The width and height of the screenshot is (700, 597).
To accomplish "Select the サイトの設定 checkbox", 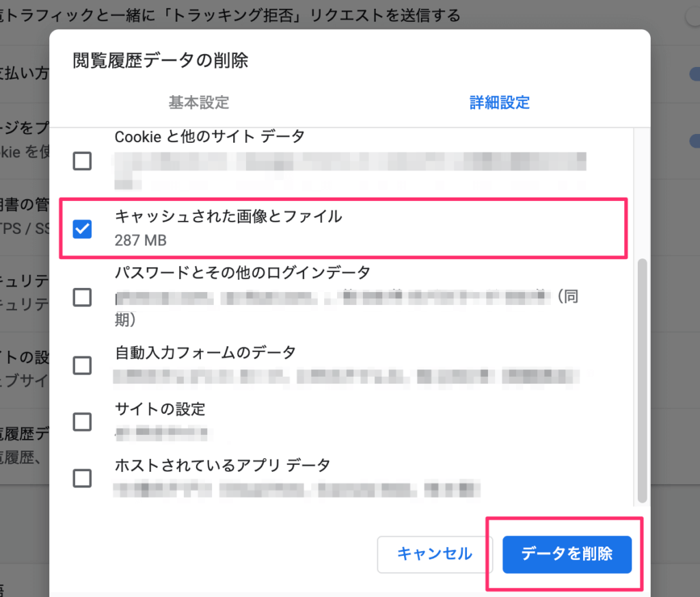I will pyautogui.click(x=82, y=422).
